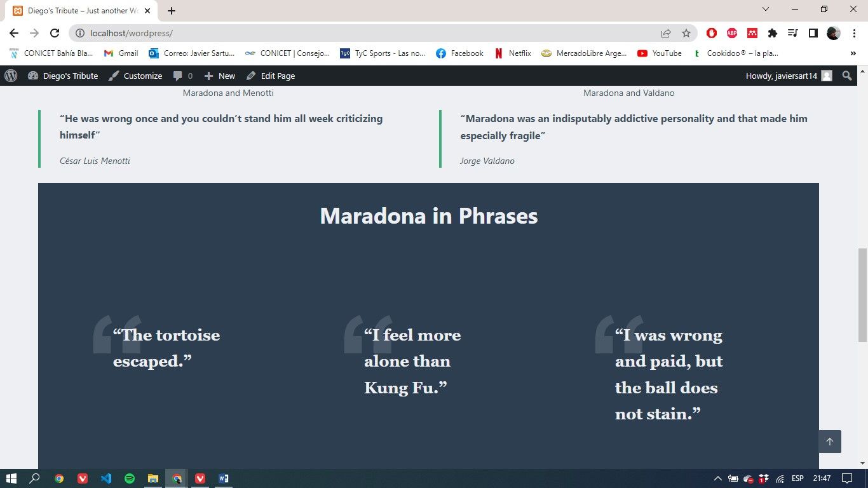Expand hidden system tray icons
The height and width of the screenshot is (488, 868).
point(718,478)
